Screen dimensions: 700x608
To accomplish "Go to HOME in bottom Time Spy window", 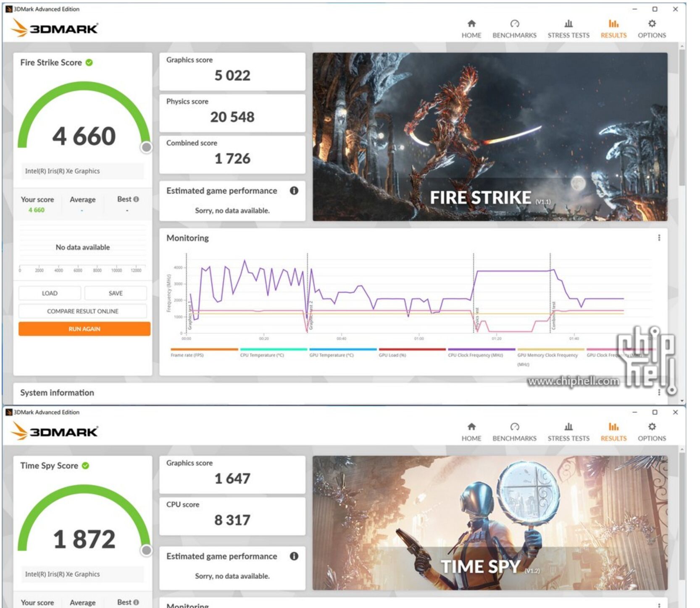I will pos(471,432).
